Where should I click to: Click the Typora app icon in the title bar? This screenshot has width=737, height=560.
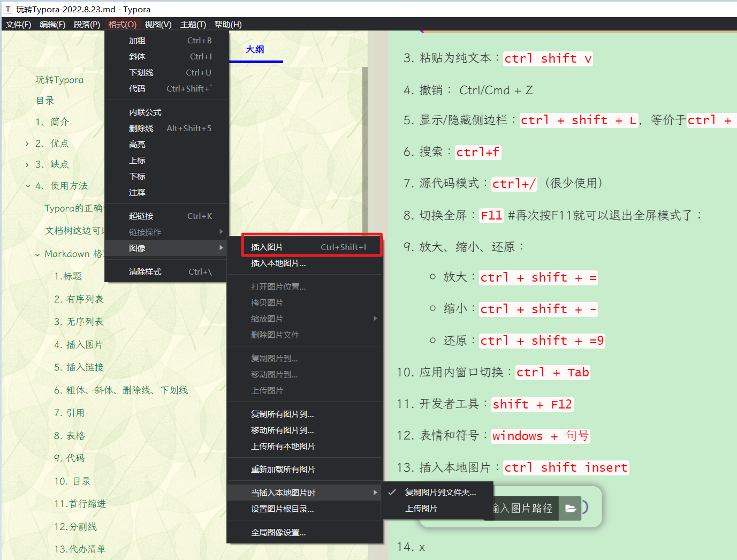pyautogui.click(x=7, y=9)
